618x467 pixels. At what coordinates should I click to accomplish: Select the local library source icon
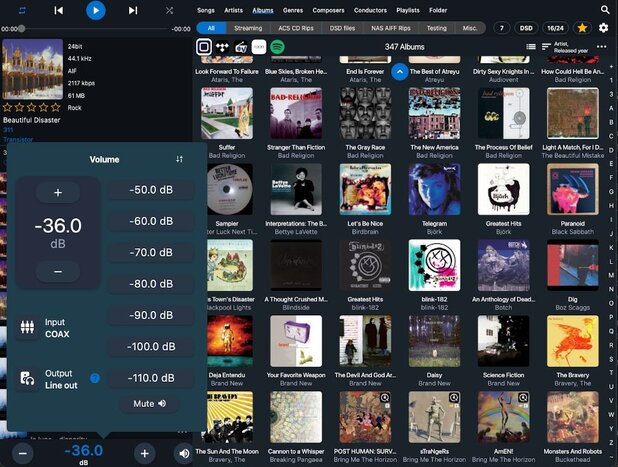tap(204, 47)
